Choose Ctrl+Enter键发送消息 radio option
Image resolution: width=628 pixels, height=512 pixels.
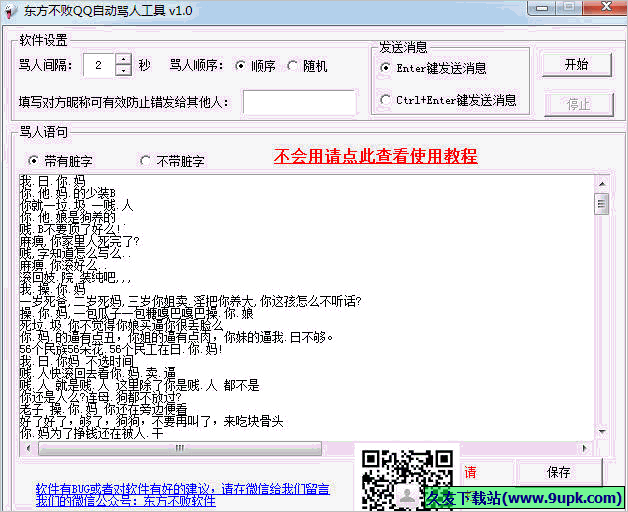[385, 100]
